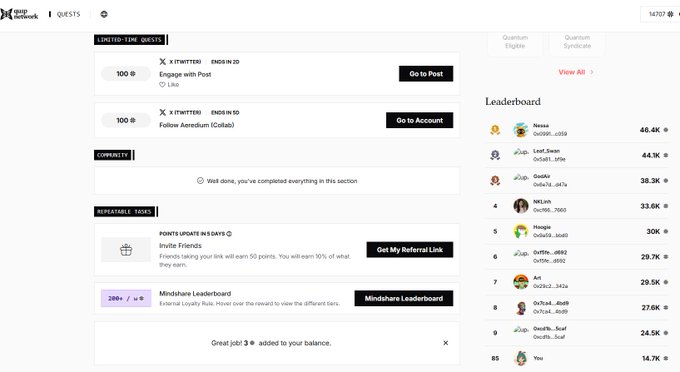Image resolution: width=680 pixels, height=372 pixels.
Task: Select GodAir leaderboard name
Action: 542,176
